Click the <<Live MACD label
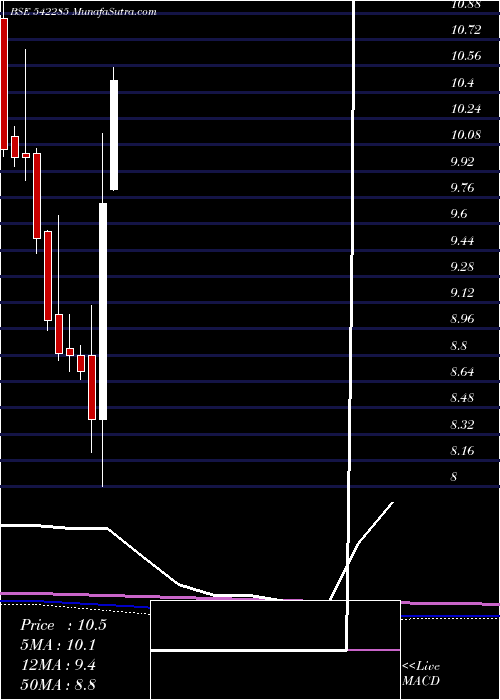 [x=421, y=674]
